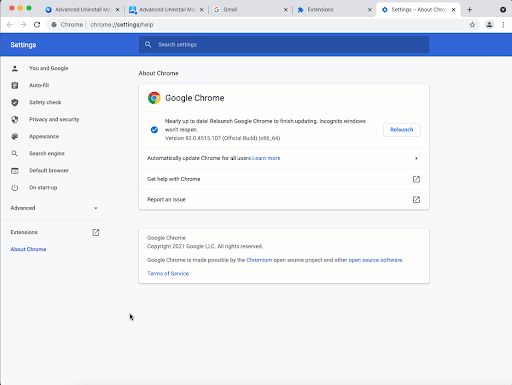Click the Get help with Chrome launch icon
Image resolution: width=512 pixels, height=385 pixels.
point(416,179)
